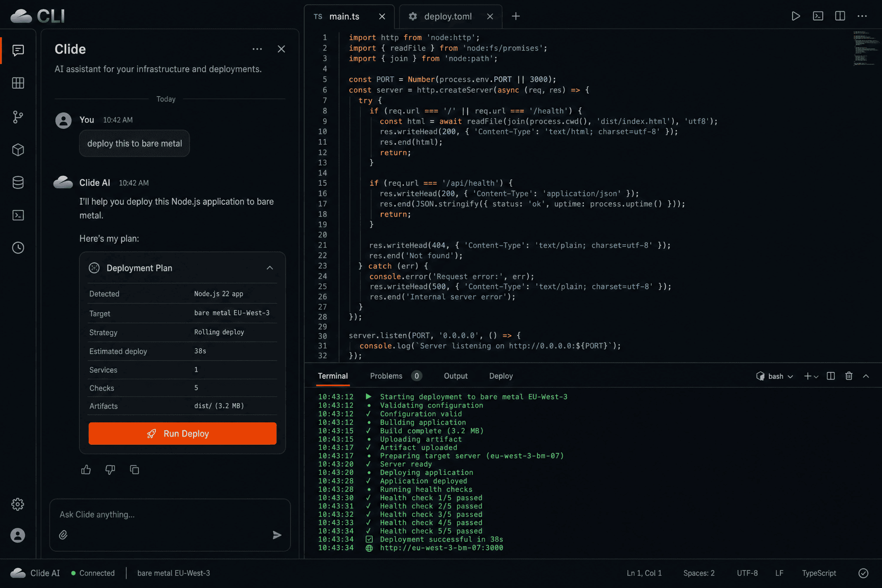Open the chat panel in sidebar
Image resolution: width=882 pixels, height=588 pixels.
(18, 50)
